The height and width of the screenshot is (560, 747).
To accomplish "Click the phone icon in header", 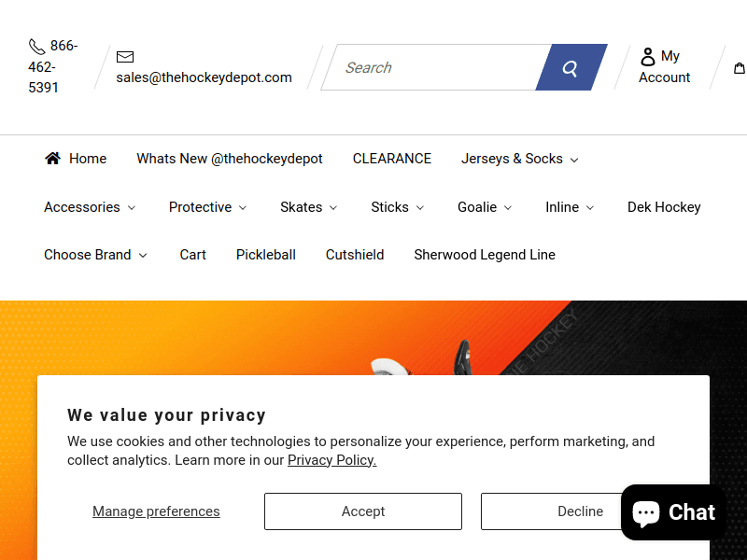I will point(36,47).
